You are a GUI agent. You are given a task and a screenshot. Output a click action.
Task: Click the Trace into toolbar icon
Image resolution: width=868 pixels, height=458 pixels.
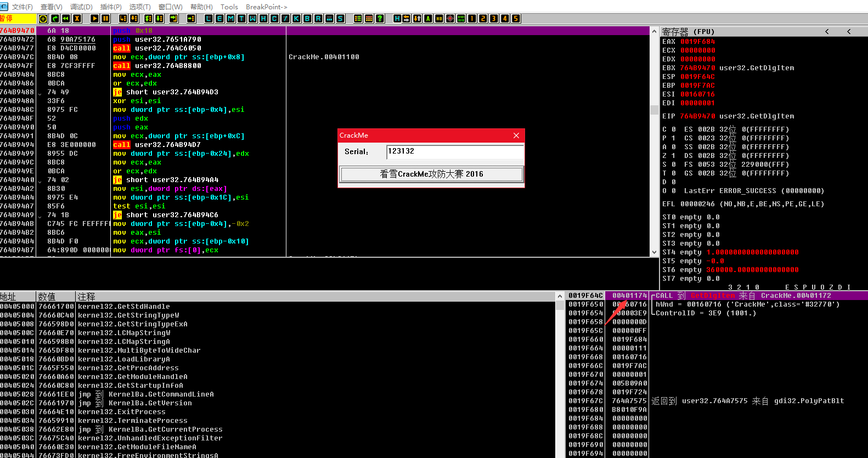pyautogui.click(x=148, y=19)
